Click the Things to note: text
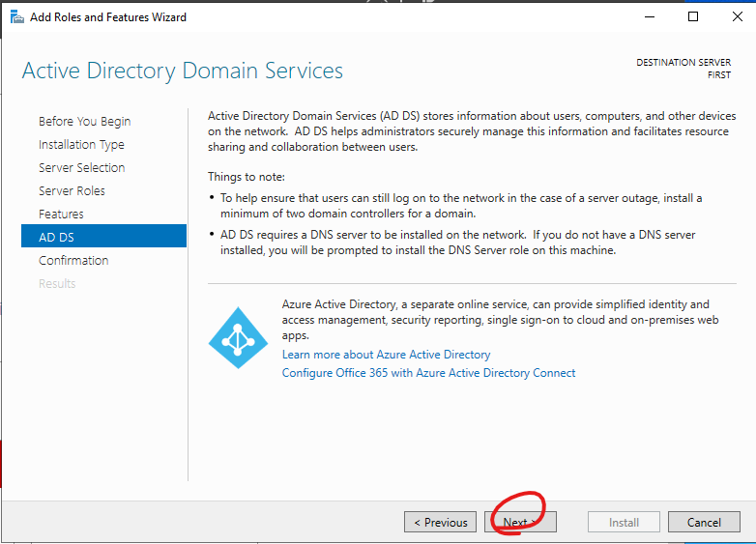 click(246, 177)
